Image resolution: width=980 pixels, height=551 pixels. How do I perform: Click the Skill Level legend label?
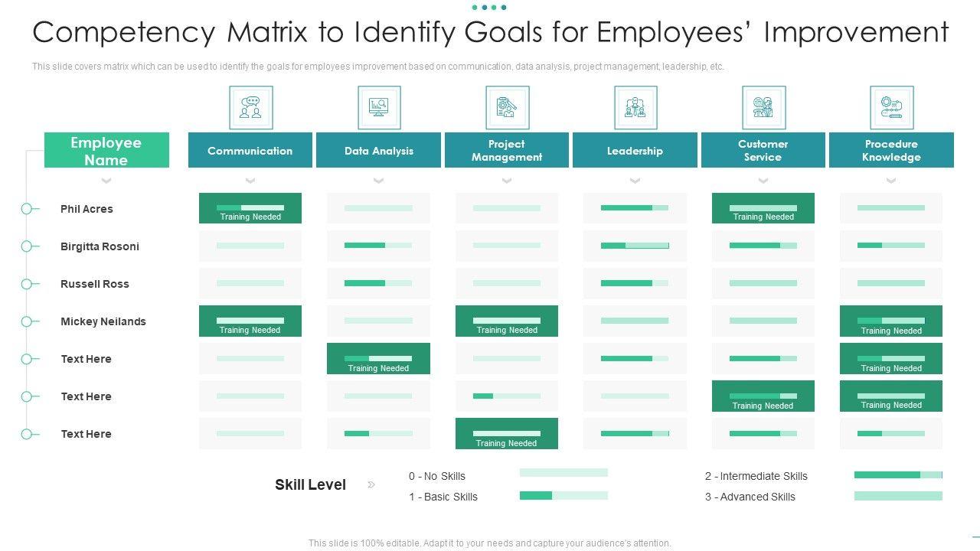310,484
